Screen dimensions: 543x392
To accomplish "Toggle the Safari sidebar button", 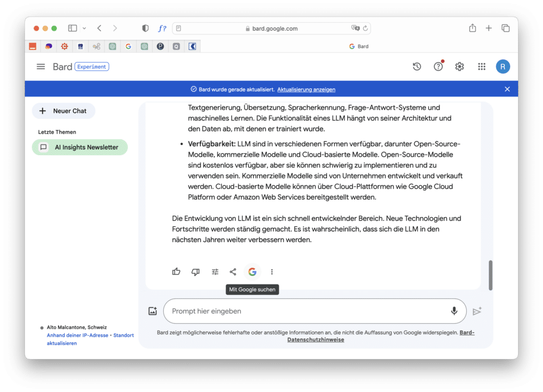I will click(x=73, y=28).
